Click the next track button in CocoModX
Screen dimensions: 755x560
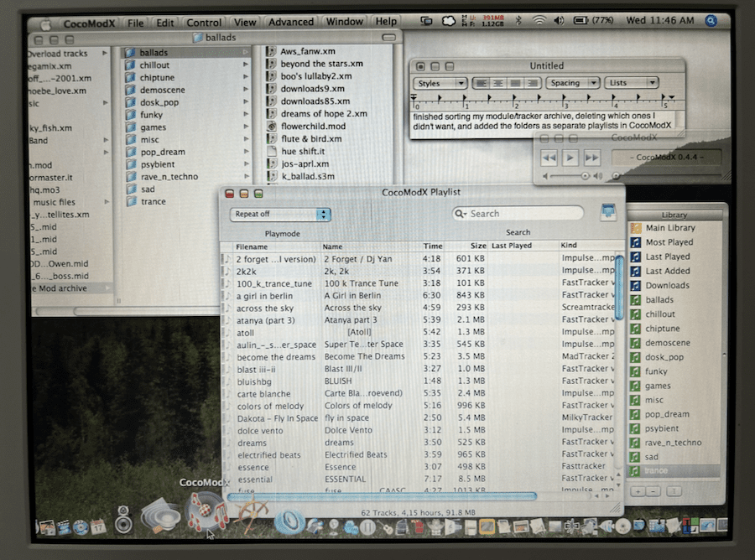(591, 158)
